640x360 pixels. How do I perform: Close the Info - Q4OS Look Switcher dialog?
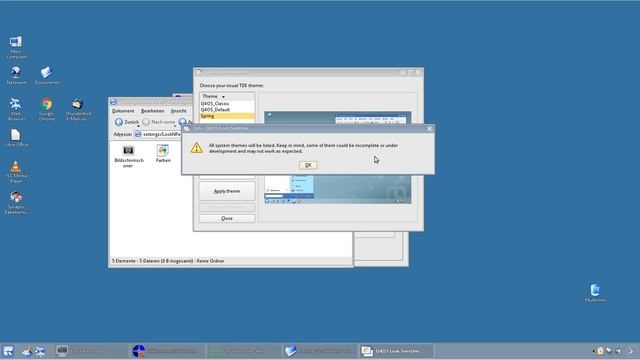tap(429, 129)
